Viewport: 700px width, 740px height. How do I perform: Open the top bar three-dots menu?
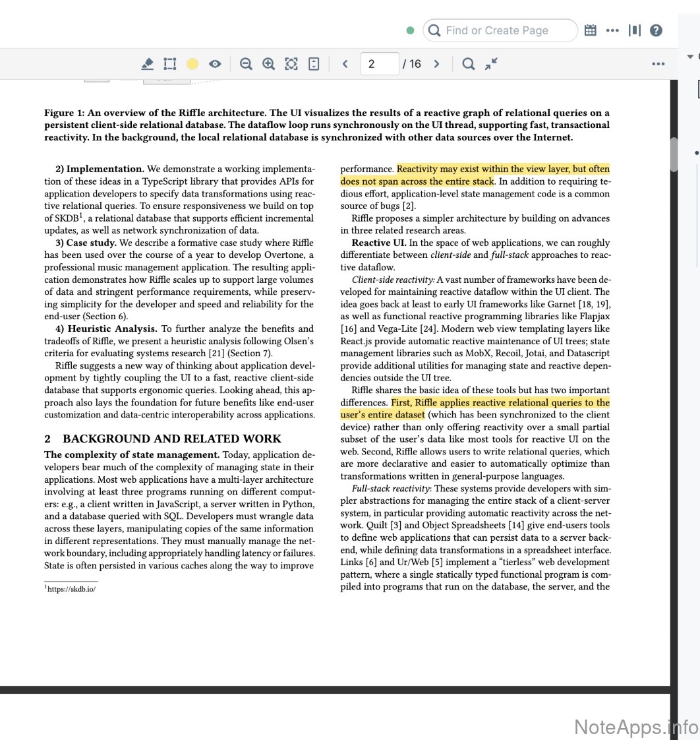[612, 30]
